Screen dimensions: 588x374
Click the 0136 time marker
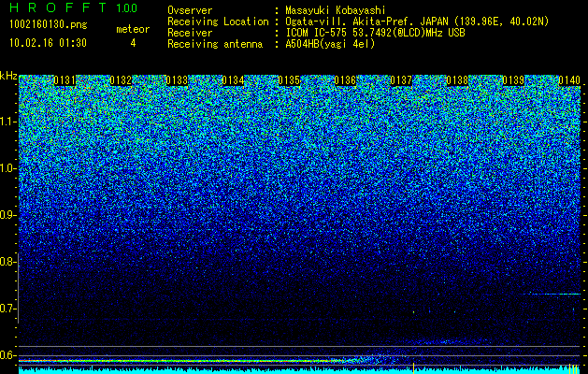coord(345,80)
